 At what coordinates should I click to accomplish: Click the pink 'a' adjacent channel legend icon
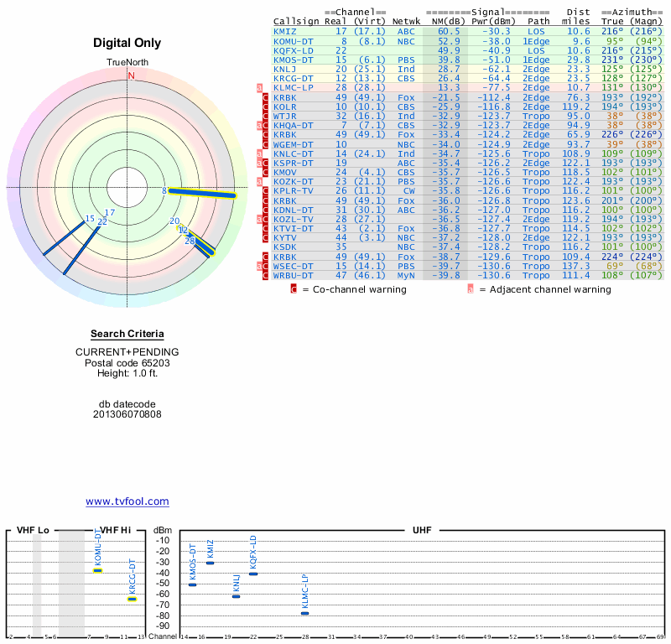click(x=471, y=289)
